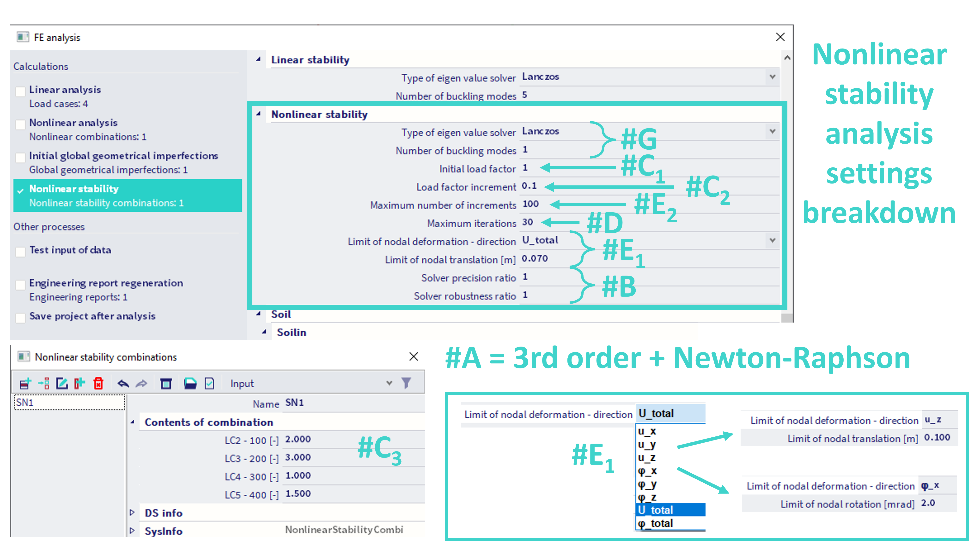Image resolution: width=980 pixels, height=550 pixels.
Task: Click the Undo arrow icon
Action: 123,383
